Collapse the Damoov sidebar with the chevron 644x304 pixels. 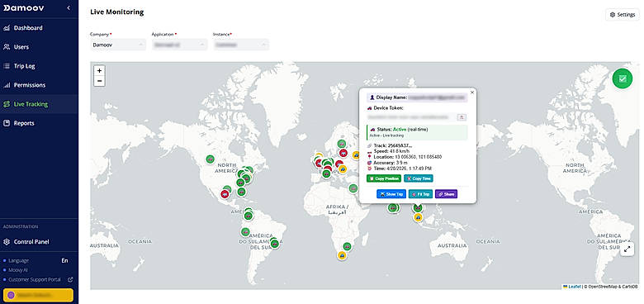69,7
